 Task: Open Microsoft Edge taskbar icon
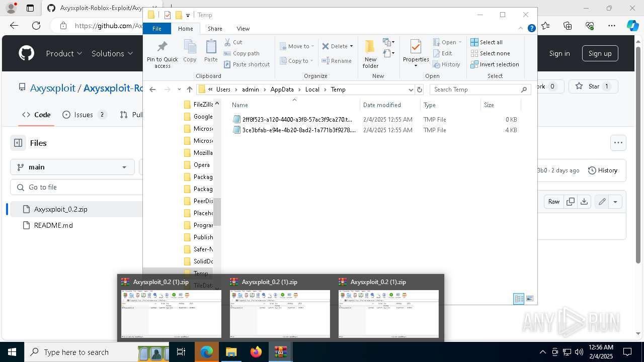[x=207, y=352]
